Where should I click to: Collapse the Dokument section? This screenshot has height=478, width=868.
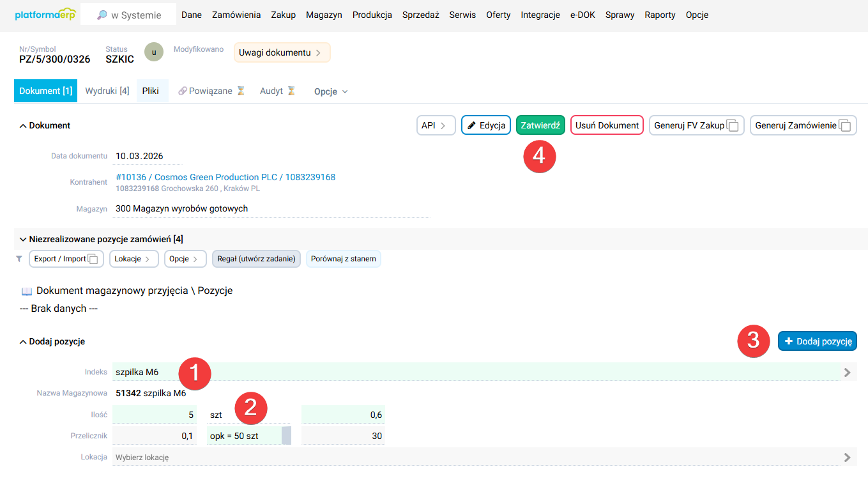[x=23, y=126]
